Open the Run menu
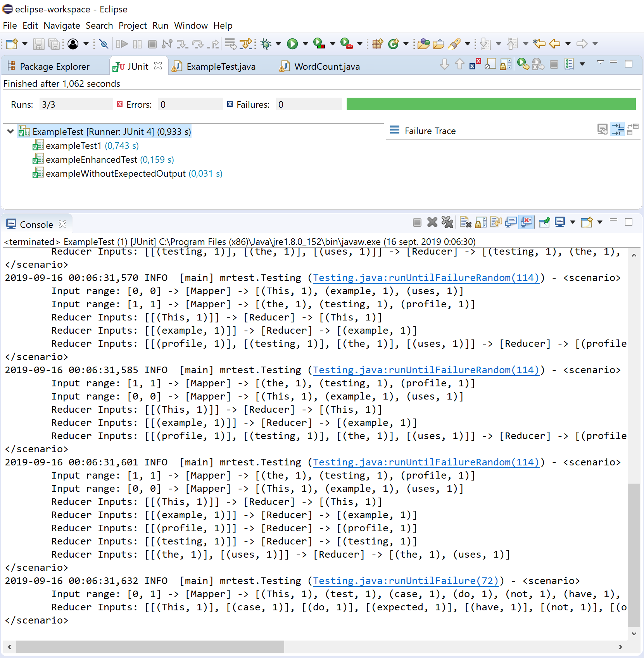 pyautogui.click(x=160, y=26)
